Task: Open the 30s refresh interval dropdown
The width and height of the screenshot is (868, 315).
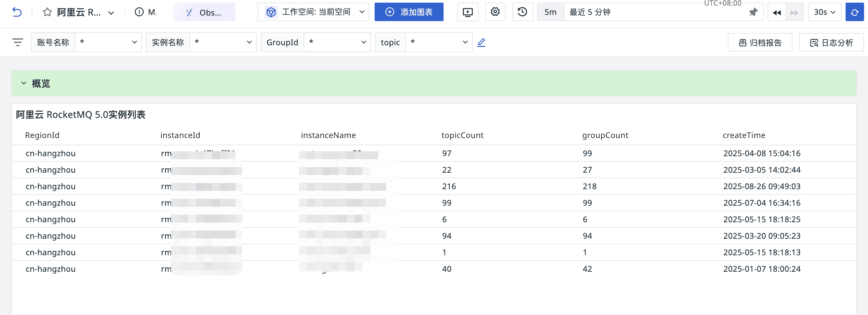Action: click(x=824, y=13)
